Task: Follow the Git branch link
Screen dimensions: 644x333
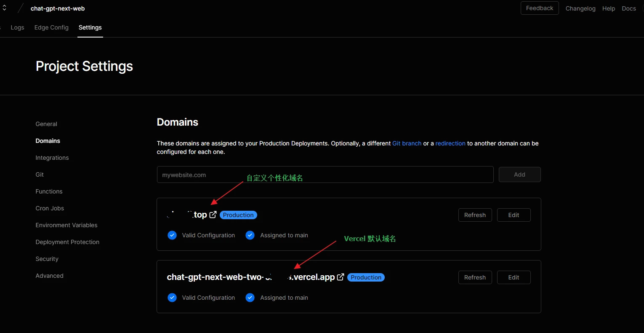Action: [x=407, y=143]
